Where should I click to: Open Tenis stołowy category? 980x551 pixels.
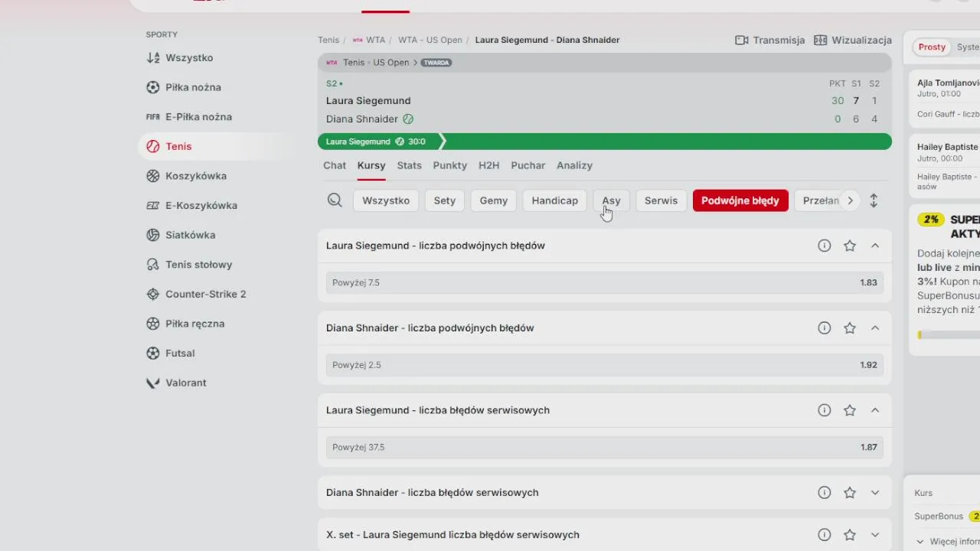pyautogui.click(x=189, y=265)
